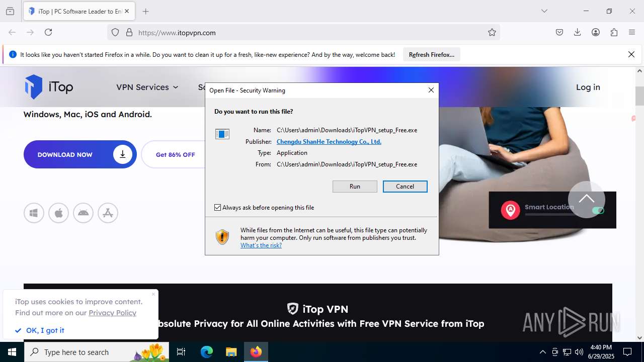Click the Firefox taskbar icon

coord(256,352)
